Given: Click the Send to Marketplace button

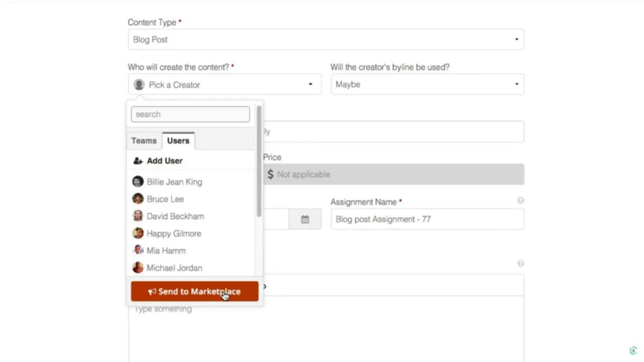Looking at the screenshot, I should point(194,291).
